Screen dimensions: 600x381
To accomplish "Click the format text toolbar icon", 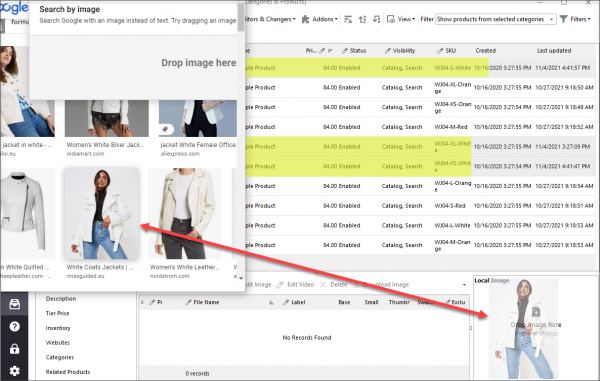I will (x=348, y=19).
